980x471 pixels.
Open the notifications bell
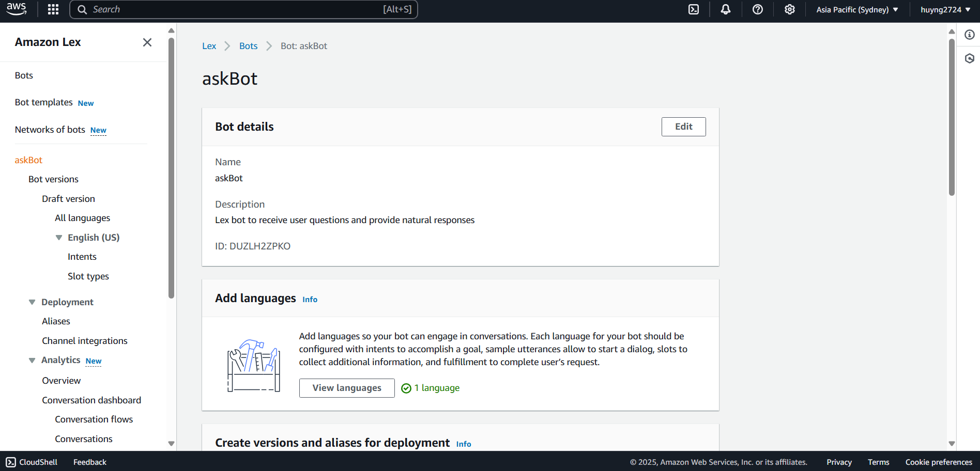726,9
